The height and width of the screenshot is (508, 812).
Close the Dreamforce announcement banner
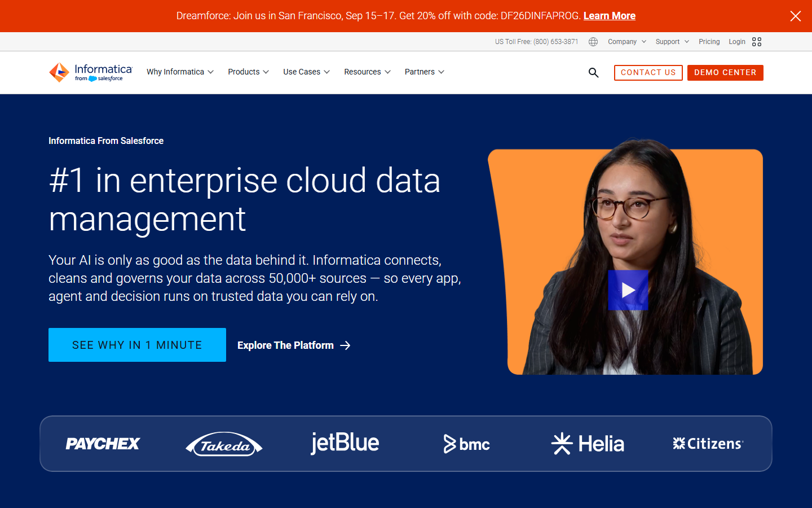[795, 16]
